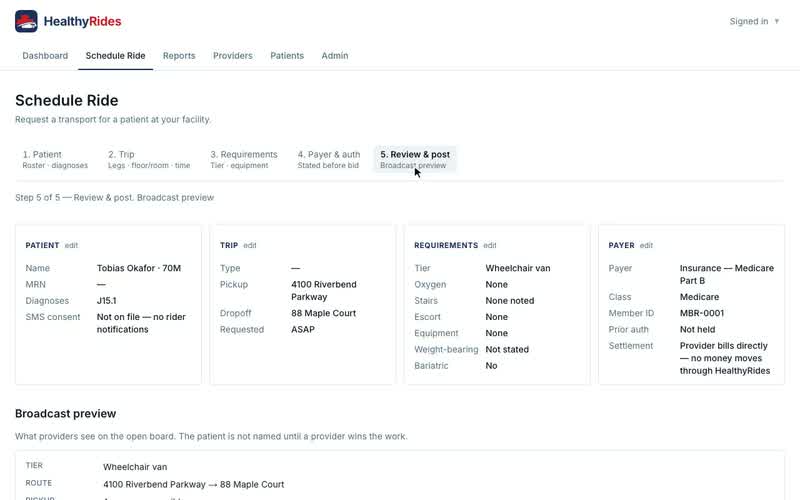This screenshot has width=800, height=500.
Task: Open the Reports tab
Action: pos(179,56)
